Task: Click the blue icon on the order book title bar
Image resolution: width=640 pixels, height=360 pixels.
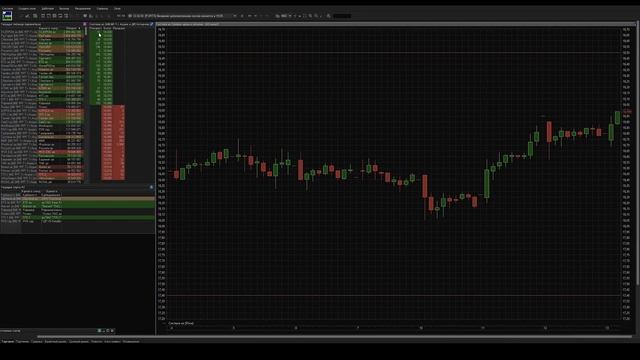Action: 152,24
